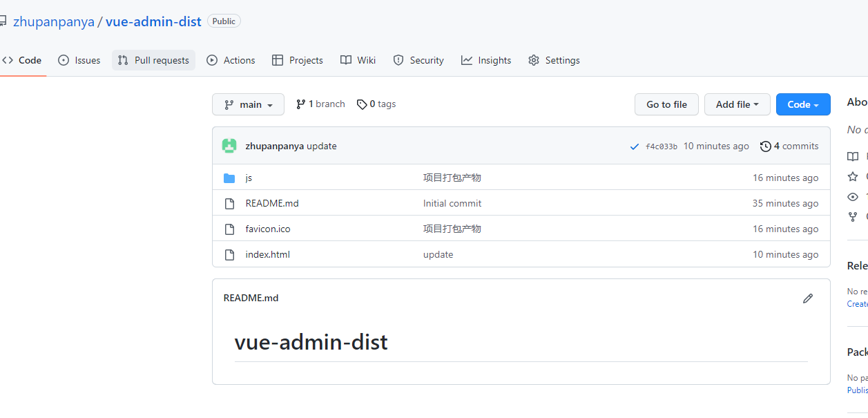Click the Code tab angle-brackets icon

(x=8, y=60)
